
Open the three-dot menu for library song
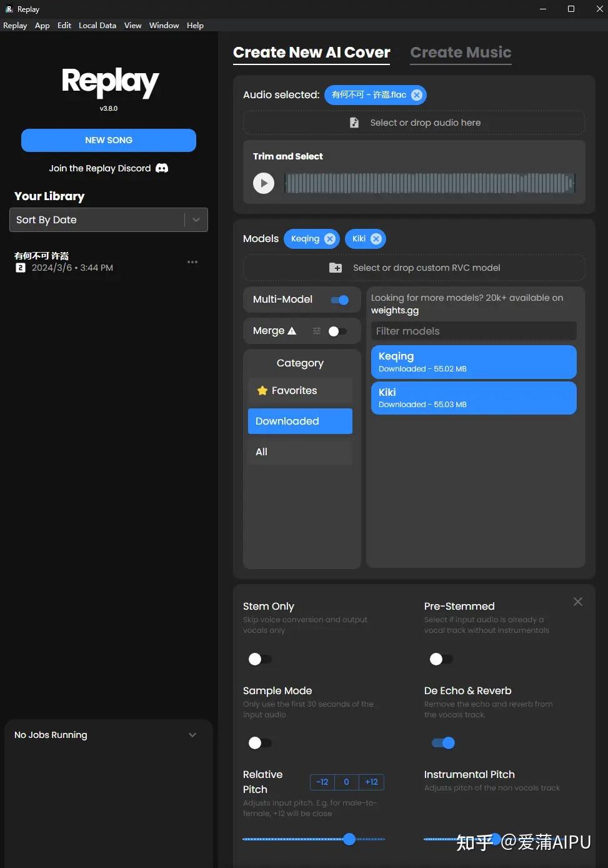192,262
